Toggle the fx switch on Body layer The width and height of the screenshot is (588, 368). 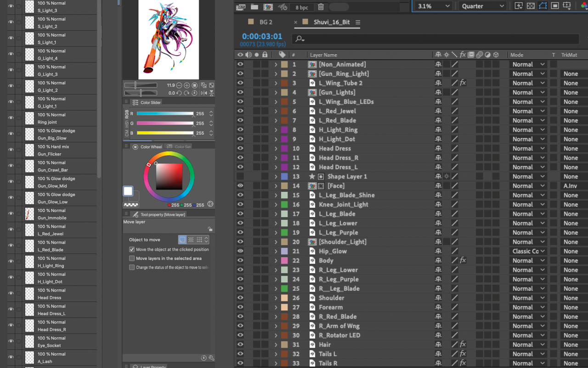pyautogui.click(x=463, y=260)
